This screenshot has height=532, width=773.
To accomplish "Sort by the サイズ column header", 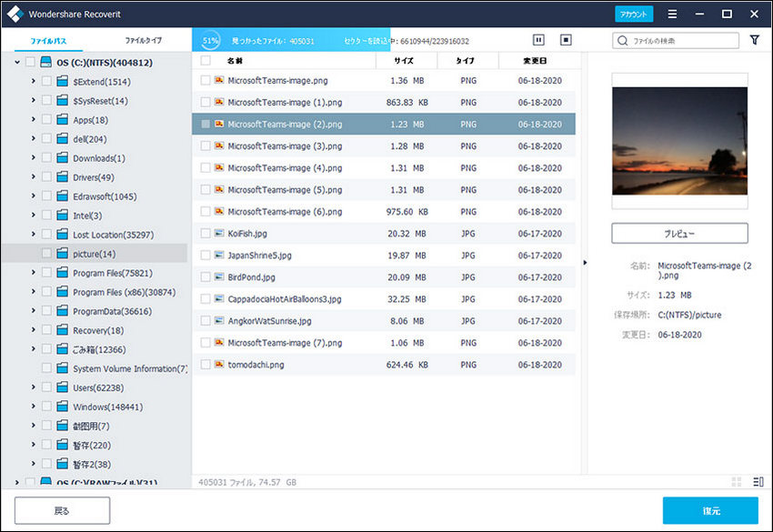I will pos(404,61).
